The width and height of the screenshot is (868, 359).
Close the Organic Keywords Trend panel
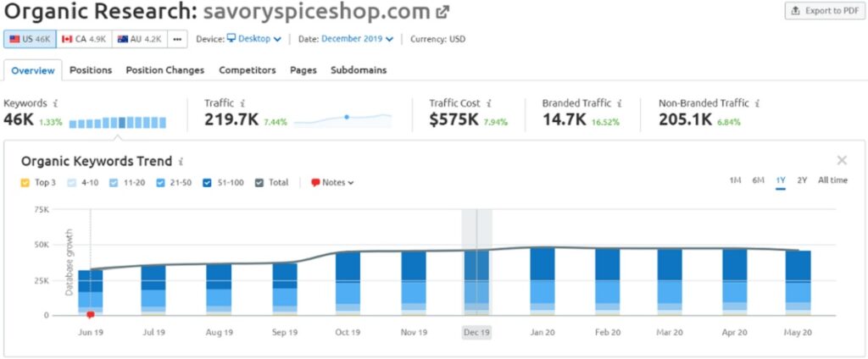tap(842, 160)
